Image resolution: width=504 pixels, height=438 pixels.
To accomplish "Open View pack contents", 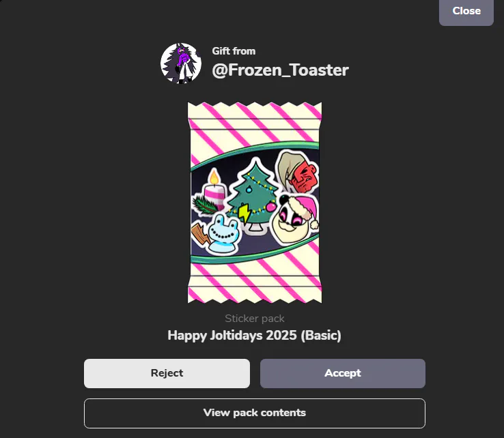I will point(255,413).
